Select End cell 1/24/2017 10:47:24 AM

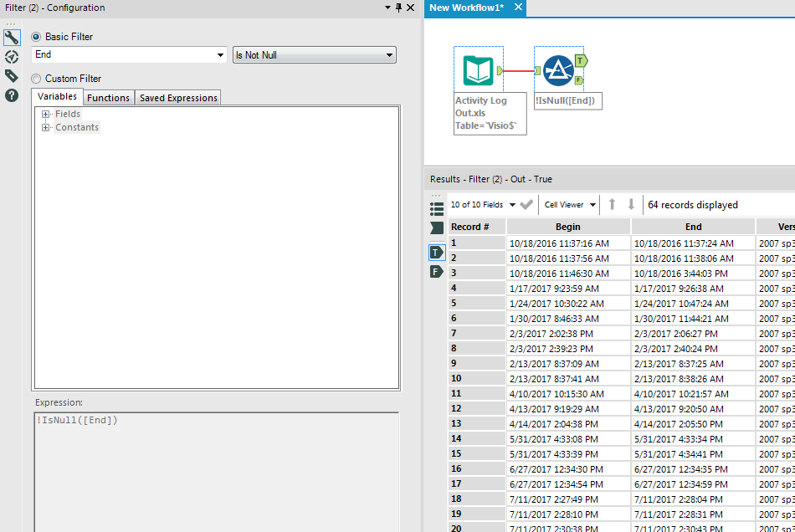pos(693,304)
